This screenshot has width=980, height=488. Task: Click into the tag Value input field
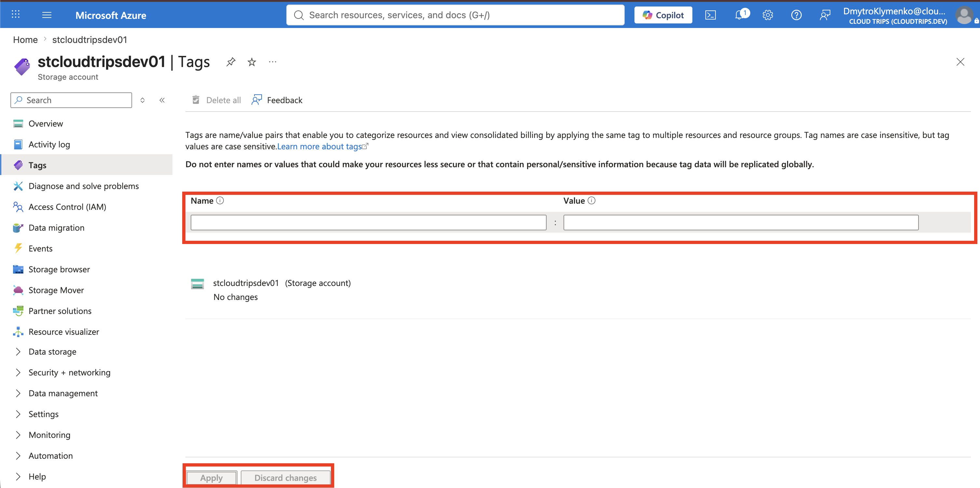741,223
